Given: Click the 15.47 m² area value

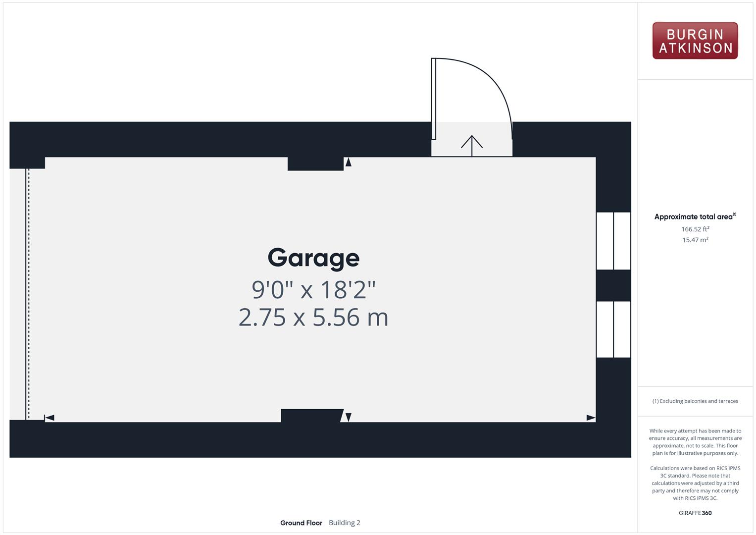Looking at the screenshot, I should [x=695, y=240].
